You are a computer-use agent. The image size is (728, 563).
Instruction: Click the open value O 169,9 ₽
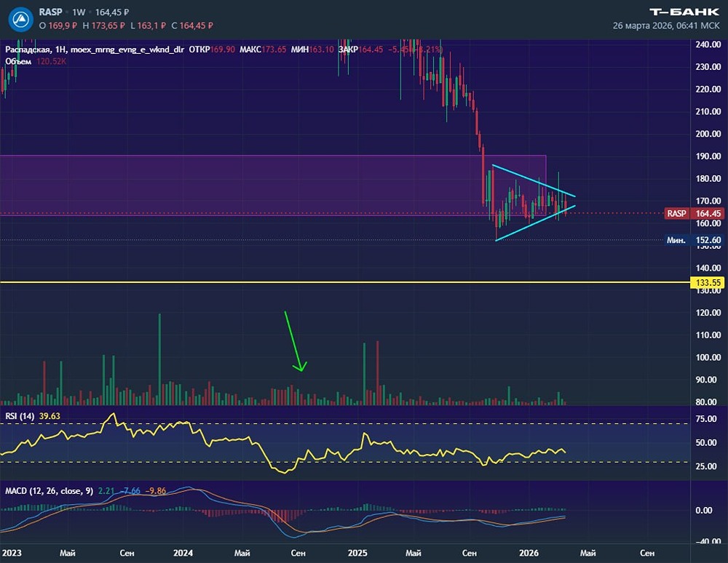point(58,26)
